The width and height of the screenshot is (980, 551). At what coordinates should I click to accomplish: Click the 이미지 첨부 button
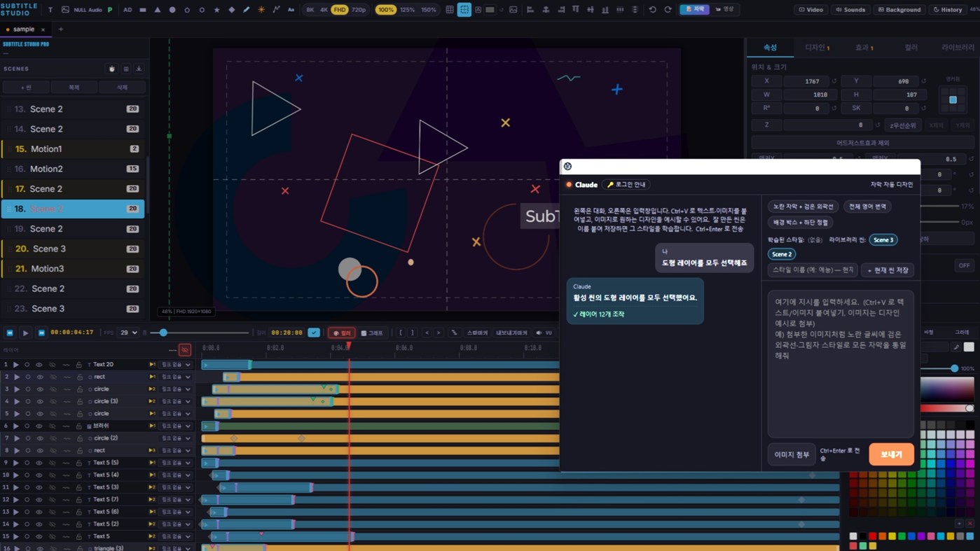pos(792,454)
